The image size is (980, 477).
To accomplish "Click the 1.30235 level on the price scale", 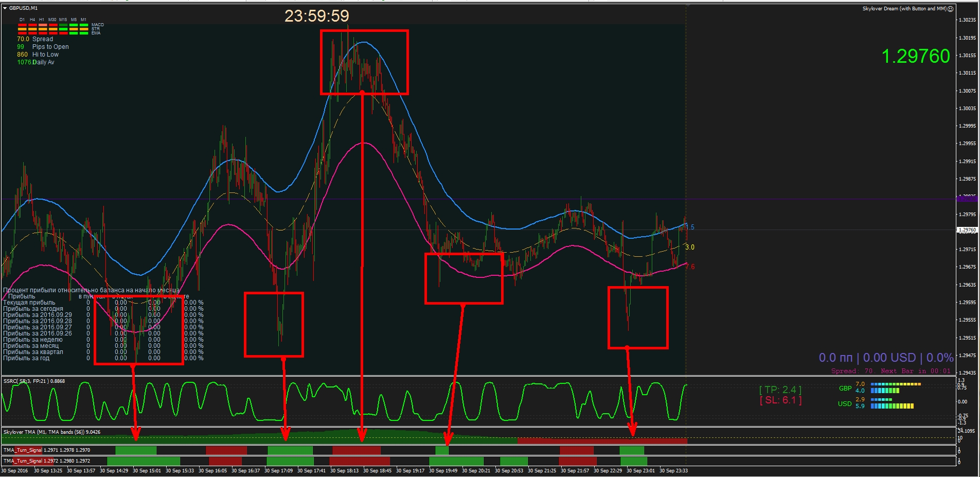I will (967, 20).
